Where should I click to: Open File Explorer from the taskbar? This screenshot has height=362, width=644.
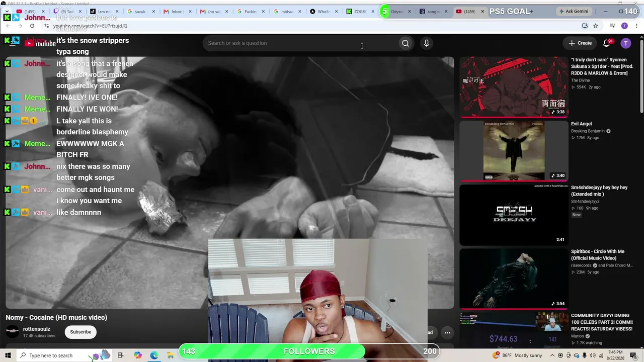(x=171, y=355)
